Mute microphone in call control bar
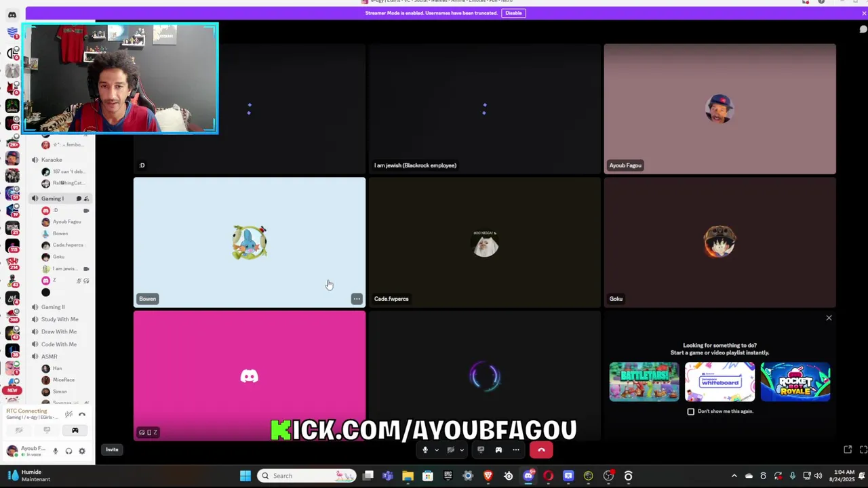 pyautogui.click(x=425, y=450)
